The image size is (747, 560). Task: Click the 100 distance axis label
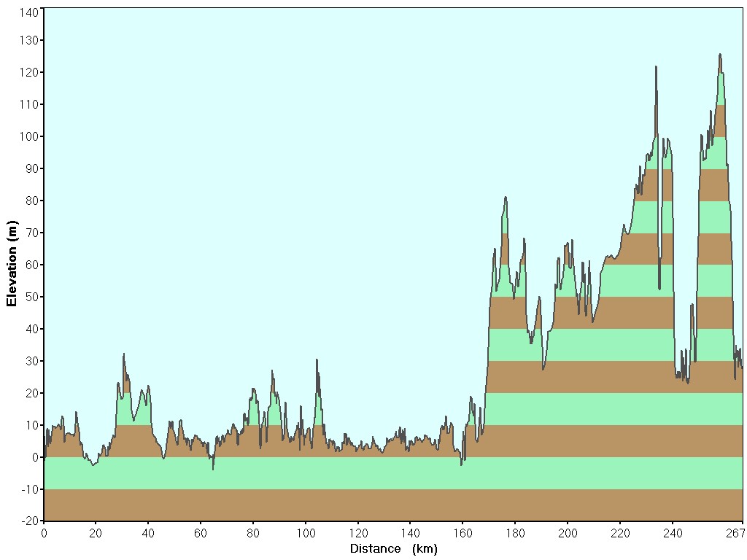pyautogui.click(x=306, y=533)
